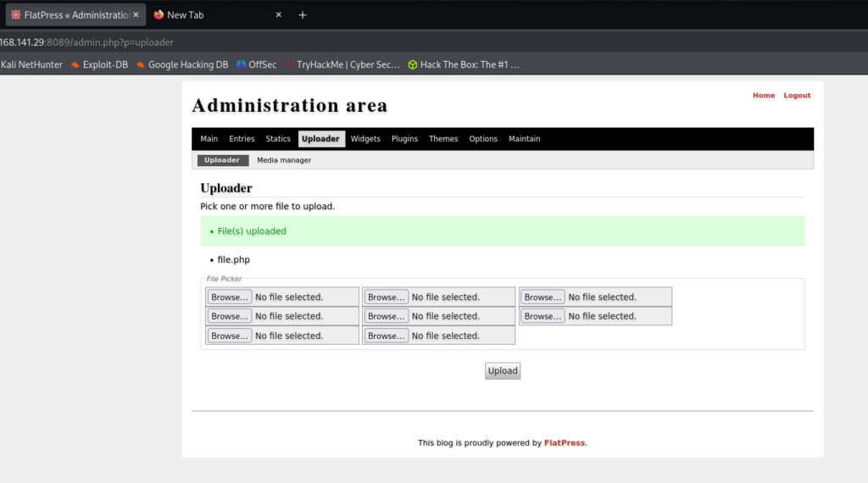
Task: Click the Logout link
Action: (x=797, y=96)
